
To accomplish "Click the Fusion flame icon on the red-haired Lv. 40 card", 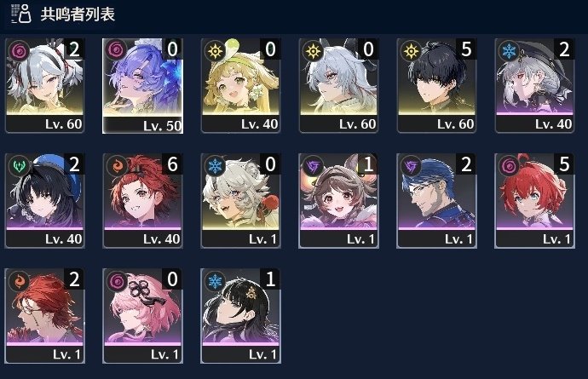I will point(117,166).
